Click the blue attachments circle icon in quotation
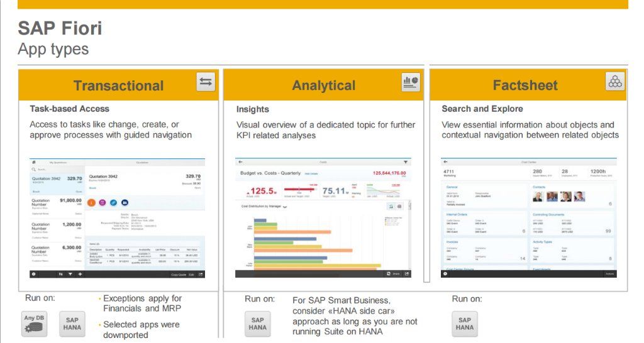644x343 pixels. pos(114,202)
